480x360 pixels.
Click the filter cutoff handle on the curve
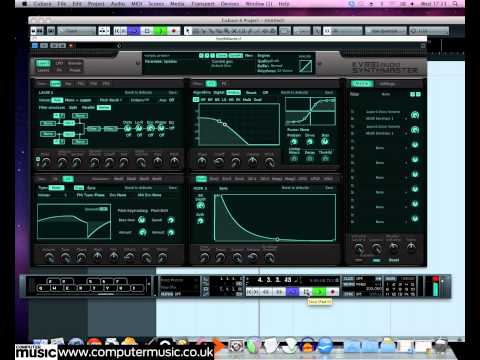point(225,125)
